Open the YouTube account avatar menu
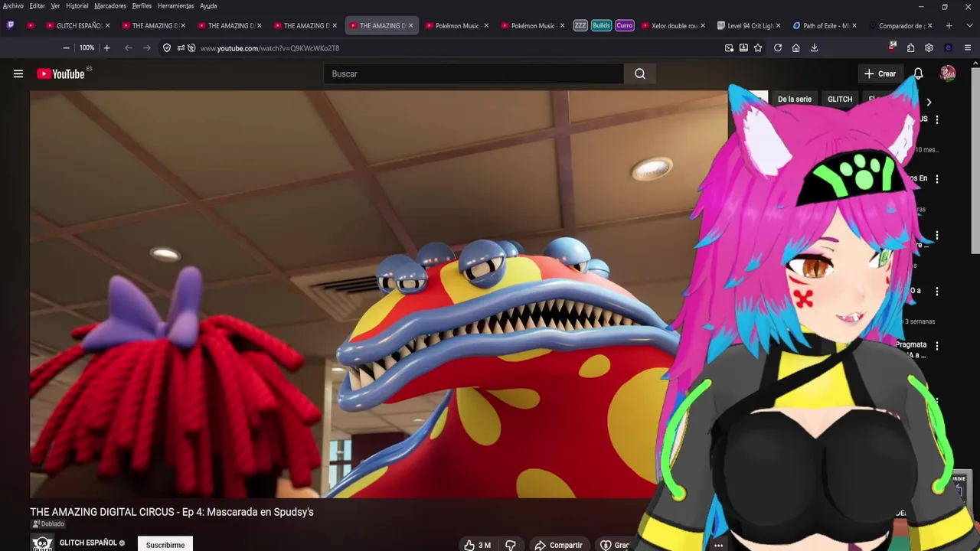 948,73
